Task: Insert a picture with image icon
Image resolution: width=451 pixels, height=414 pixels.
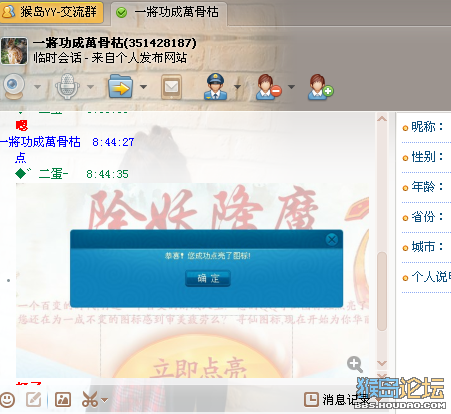Action: 63,399
